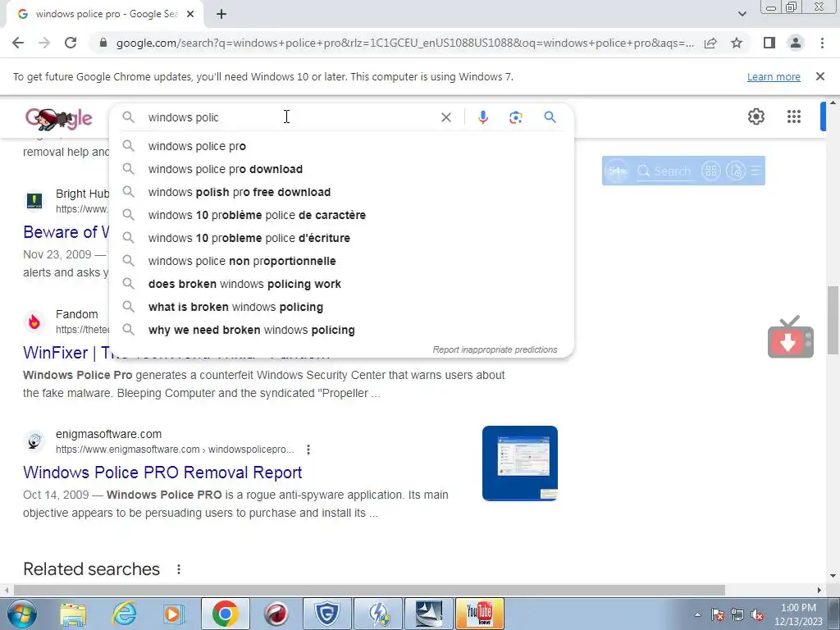This screenshot has width=840, height=630.
Task: Click the horizontal scrollbar thumb
Action: pos(370,591)
